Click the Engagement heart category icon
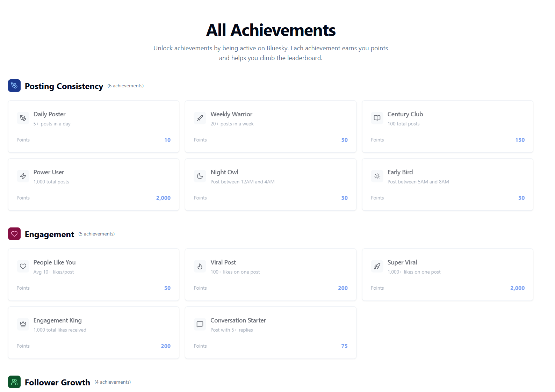The width and height of the screenshot is (555, 392). pos(14,234)
